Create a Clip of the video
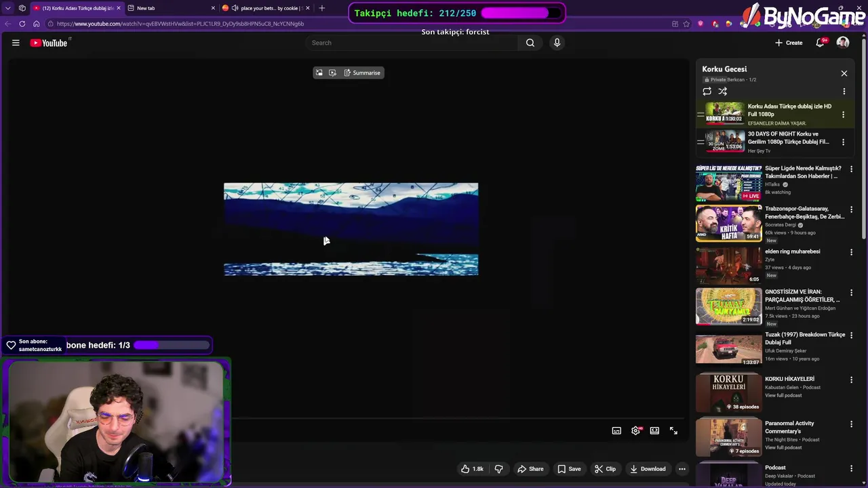Viewport: 868px width, 488px height. pos(605,469)
